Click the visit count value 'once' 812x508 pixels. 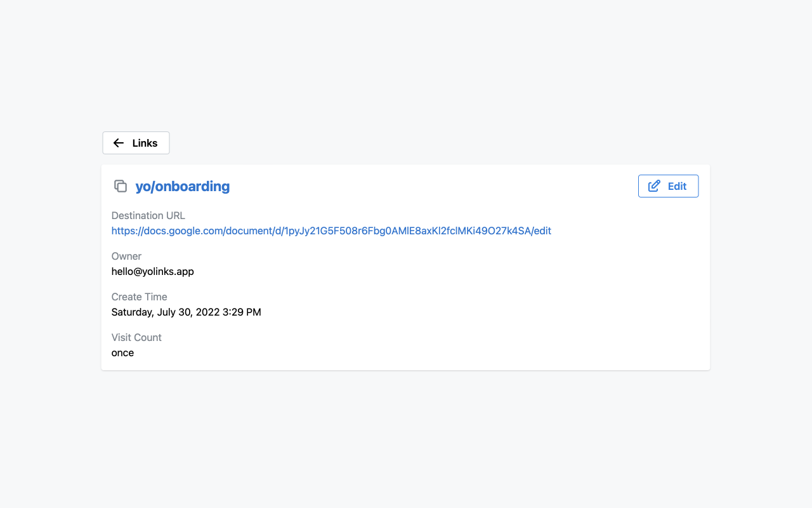tap(122, 352)
